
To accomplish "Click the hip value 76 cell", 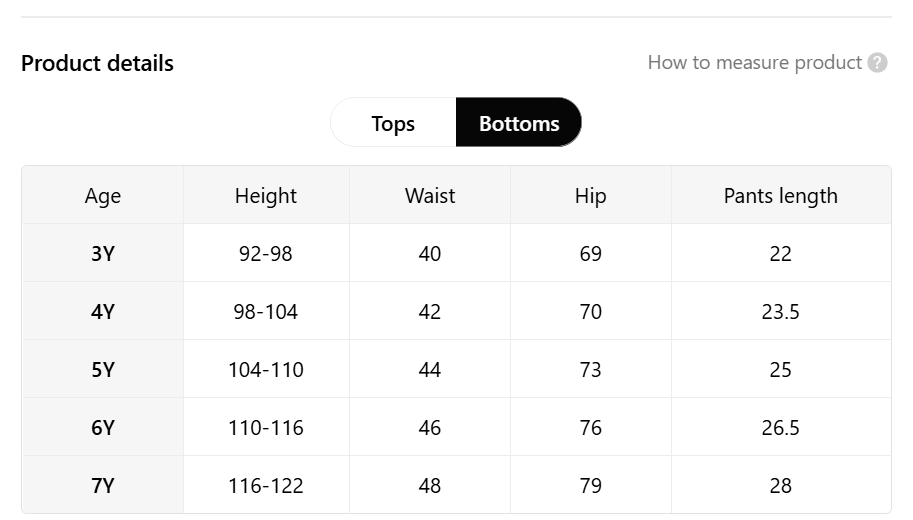I will click(590, 427).
